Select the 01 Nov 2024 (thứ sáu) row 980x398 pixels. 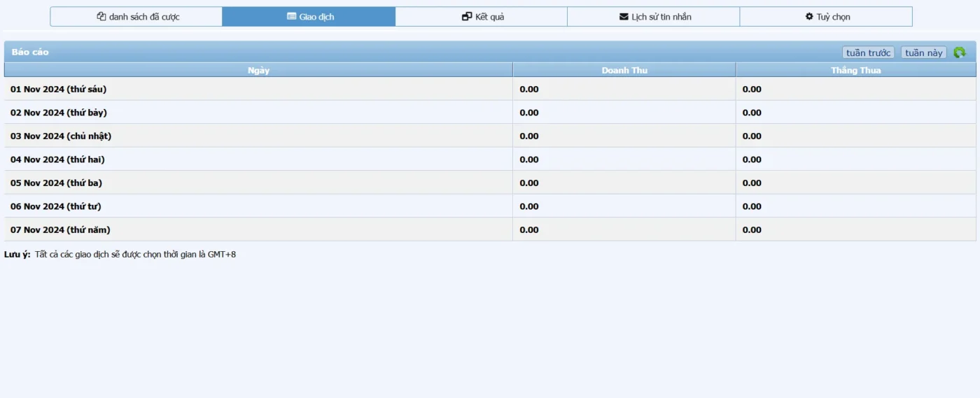(x=59, y=90)
